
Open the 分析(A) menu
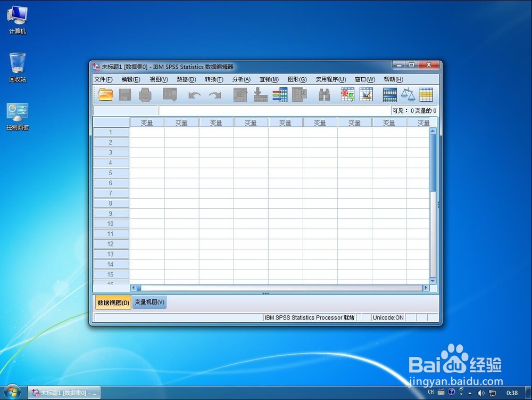pyautogui.click(x=240, y=79)
